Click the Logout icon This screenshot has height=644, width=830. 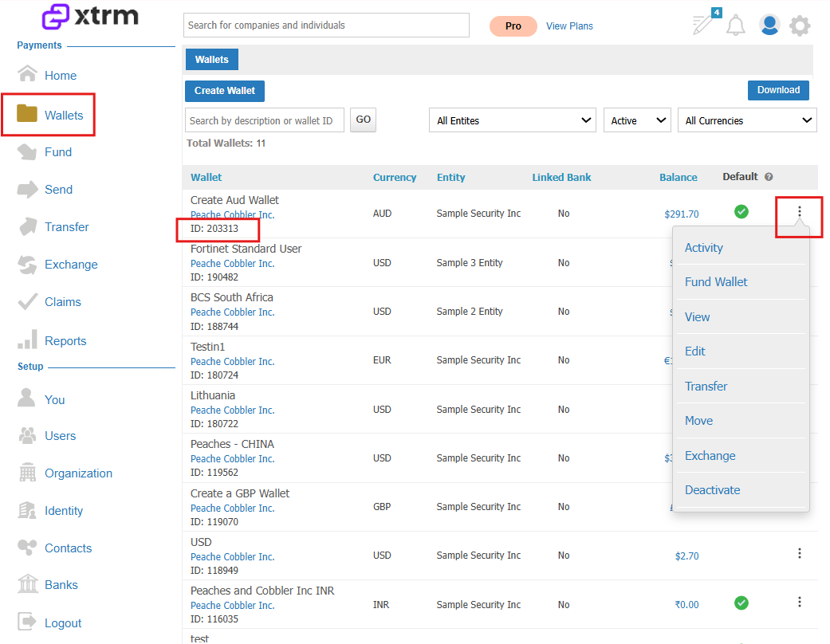(27, 622)
